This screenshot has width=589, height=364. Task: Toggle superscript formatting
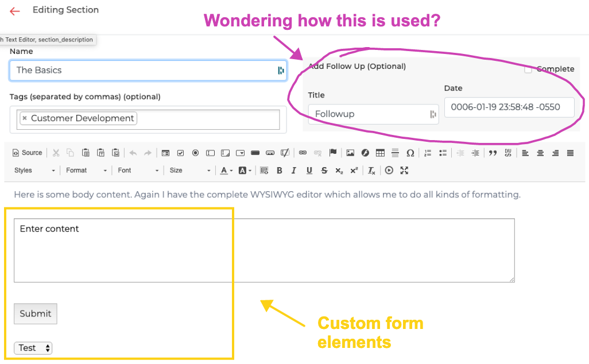(x=354, y=171)
